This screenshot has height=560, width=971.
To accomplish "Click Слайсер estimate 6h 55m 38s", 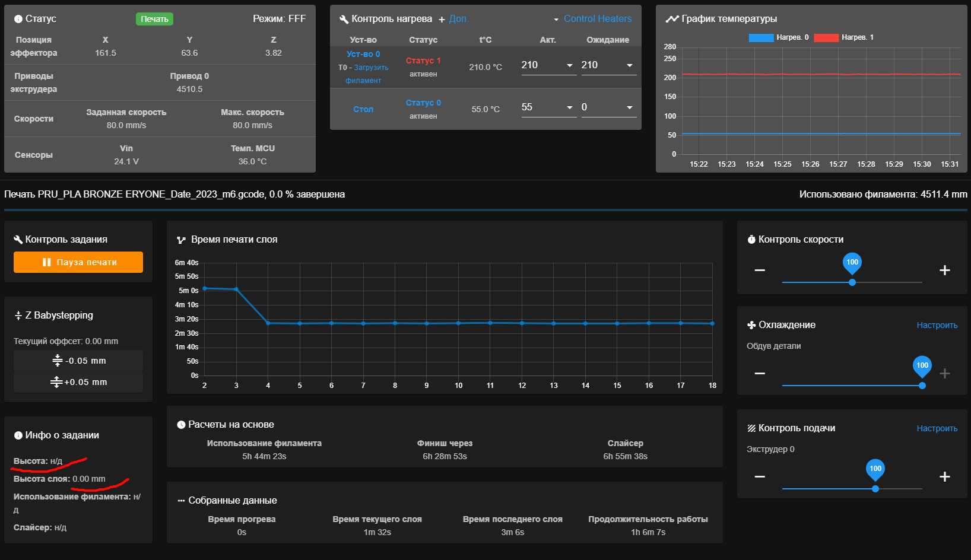I will (625, 456).
